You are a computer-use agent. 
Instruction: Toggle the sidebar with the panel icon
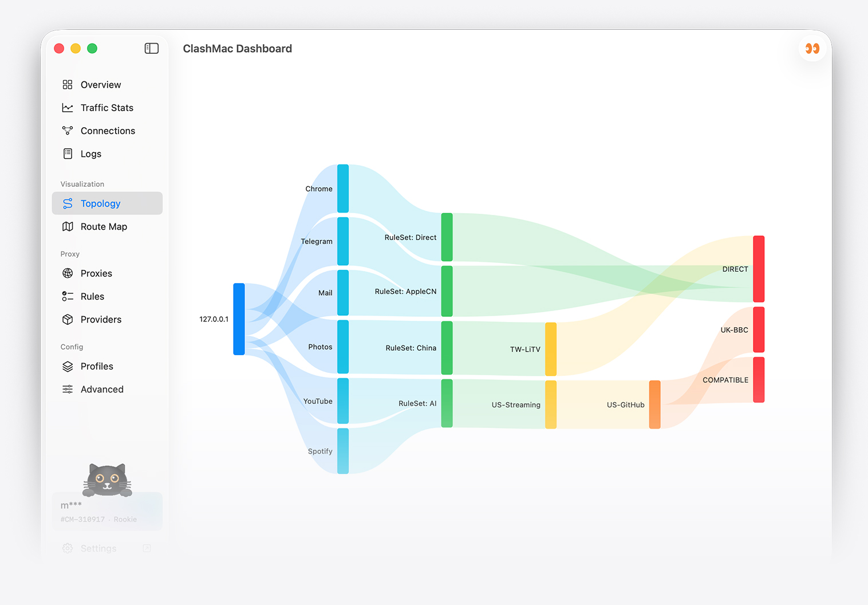coord(151,48)
